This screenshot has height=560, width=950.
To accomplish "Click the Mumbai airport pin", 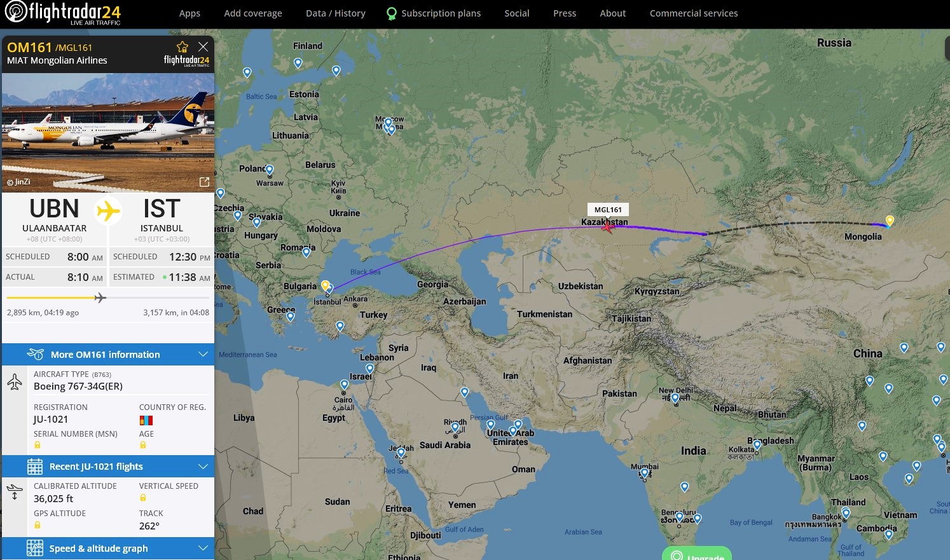I will click(x=645, y=473).
